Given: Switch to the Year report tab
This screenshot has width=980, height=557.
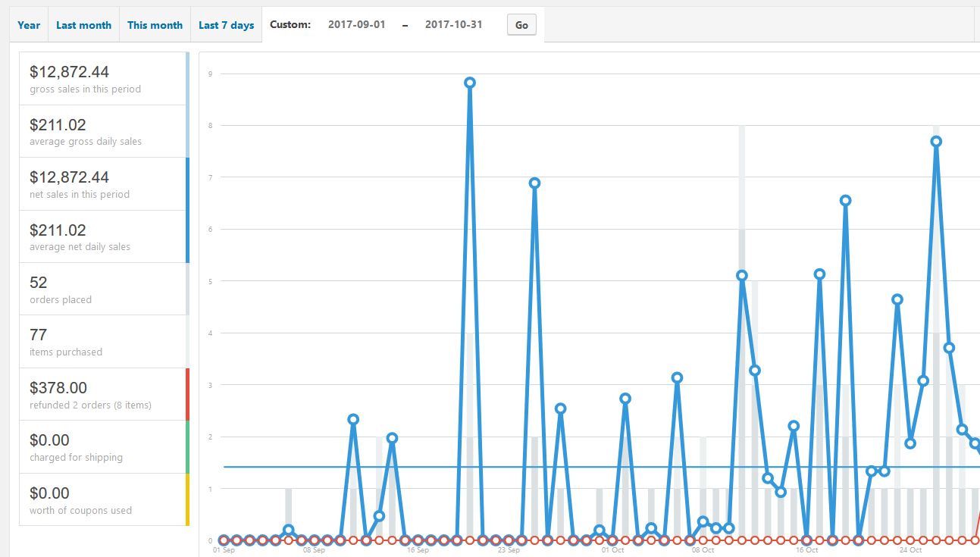Looking at the screenshot, I should (27, 24).
